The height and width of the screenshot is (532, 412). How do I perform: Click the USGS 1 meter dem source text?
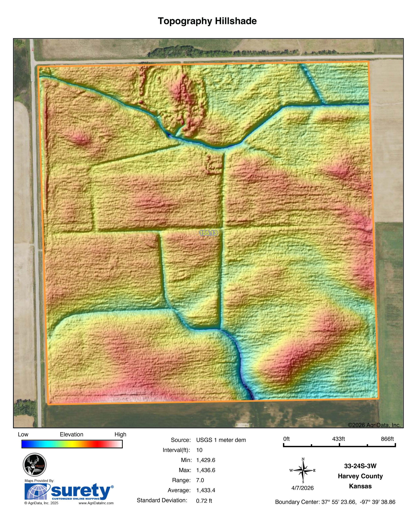(221, 440)
